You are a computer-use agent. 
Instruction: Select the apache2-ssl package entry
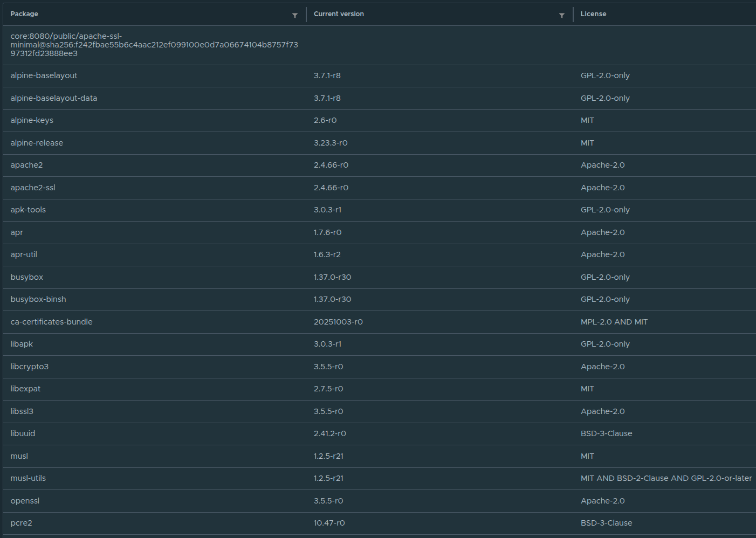tap(33, 188)
